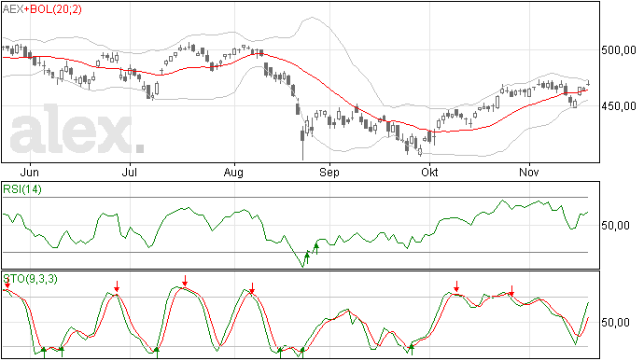Click the Okt month label
Image resolution: width=644 pixels, height=361 pixels.
429,172
